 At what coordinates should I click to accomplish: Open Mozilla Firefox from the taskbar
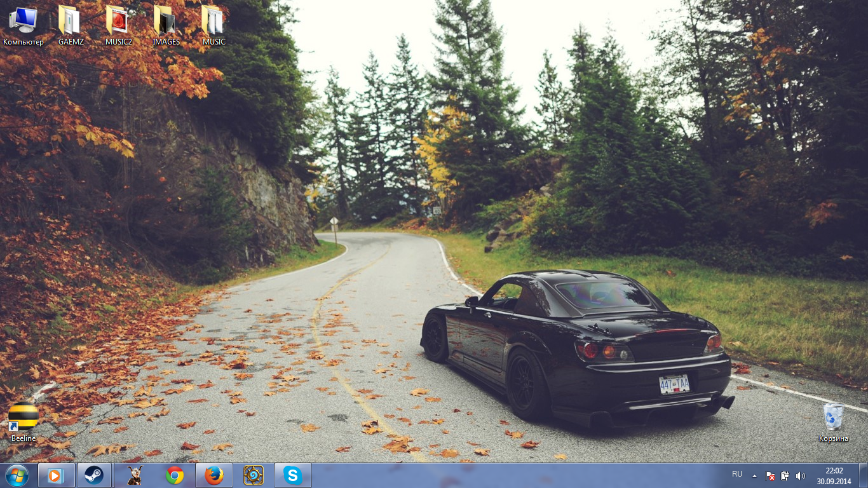[x=214, y=475]
